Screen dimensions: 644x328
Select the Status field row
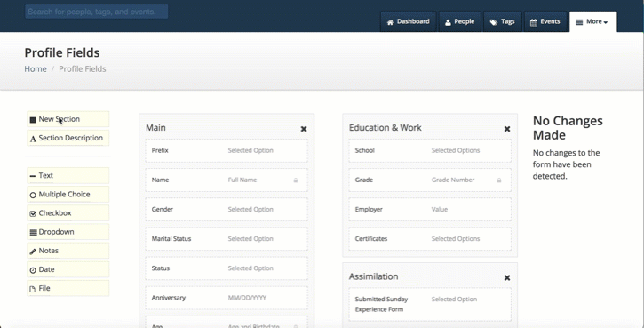pos(227,268)
